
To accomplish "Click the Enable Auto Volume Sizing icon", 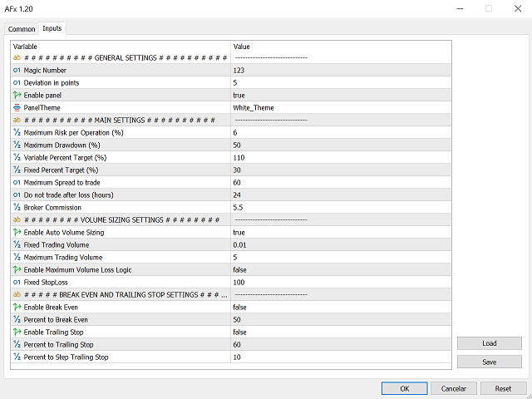I will coord(17,233).
